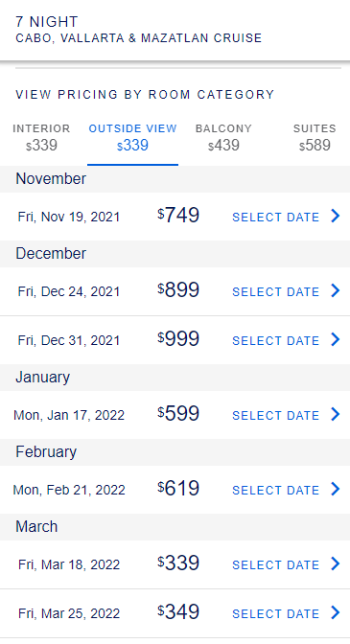The image size is (350, 644).
Task: Click the chevron arrow for Dec 24, 2021
Action: tap(336, 290)
